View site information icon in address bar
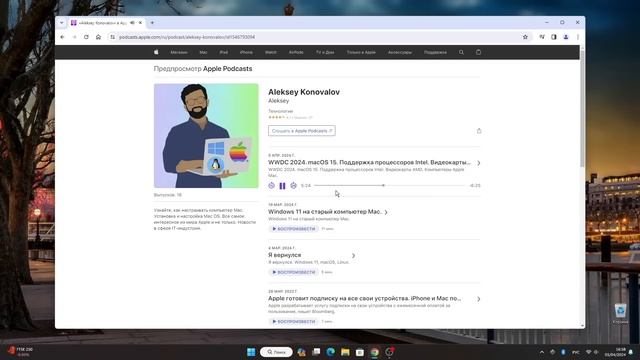 [112, 37]
